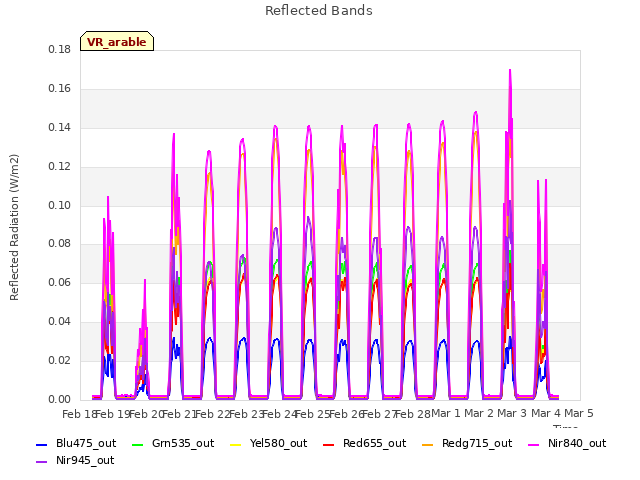Click the orange Redg715_out legend swatch
Screen dimensions: 640x480
click(x=428, y=444)
